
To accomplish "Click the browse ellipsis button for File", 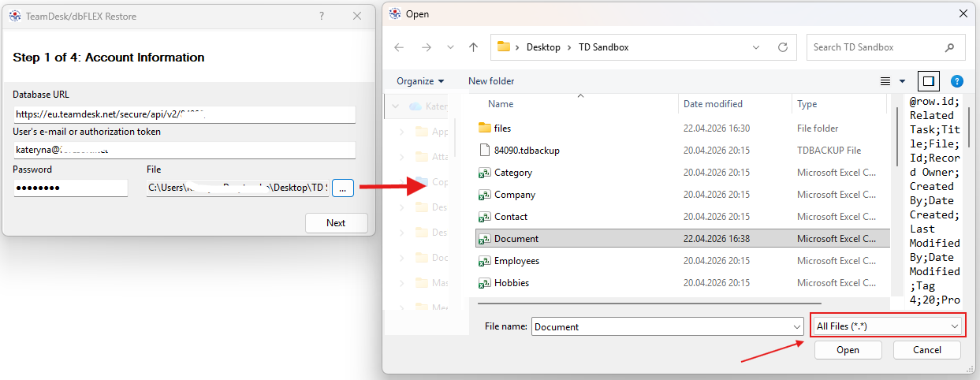I will (343, 188).
